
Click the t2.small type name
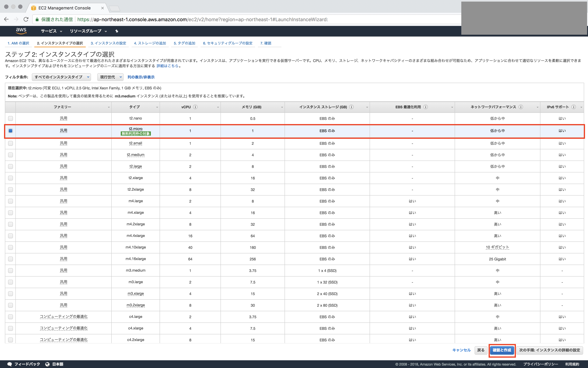136,143
